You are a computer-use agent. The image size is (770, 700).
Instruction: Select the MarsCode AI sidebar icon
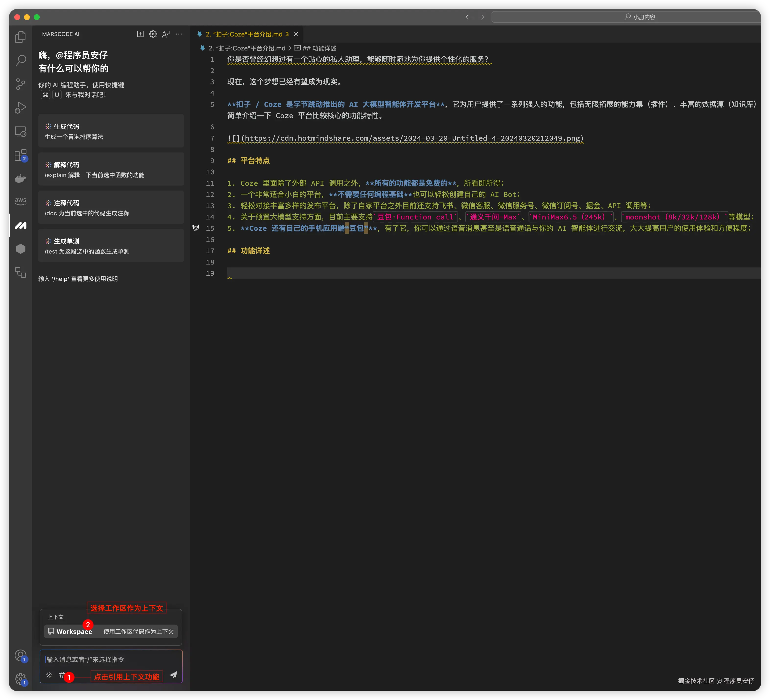[x=21, y=225]
